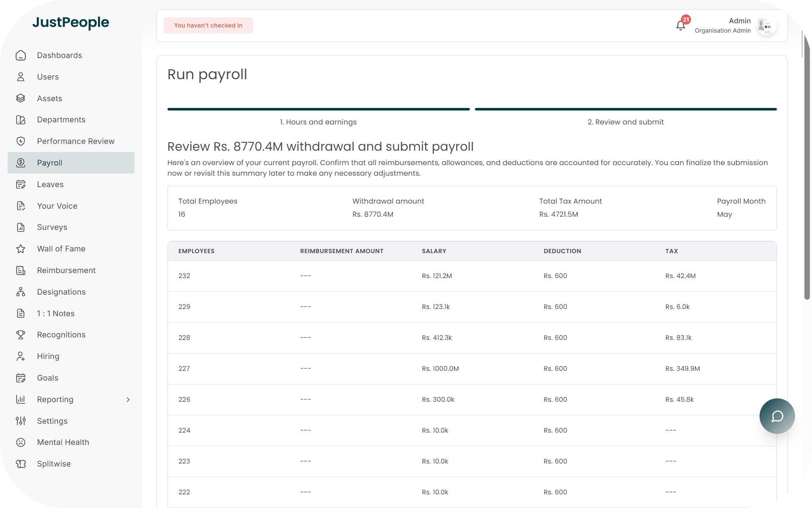
Task: Open Departments from the sidebar
Action: point(71,120)
